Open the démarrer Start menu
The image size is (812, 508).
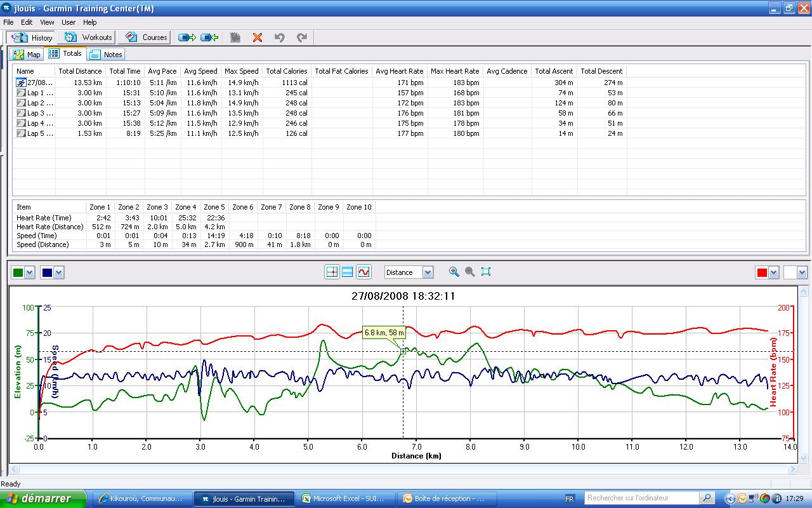[43, 498]
